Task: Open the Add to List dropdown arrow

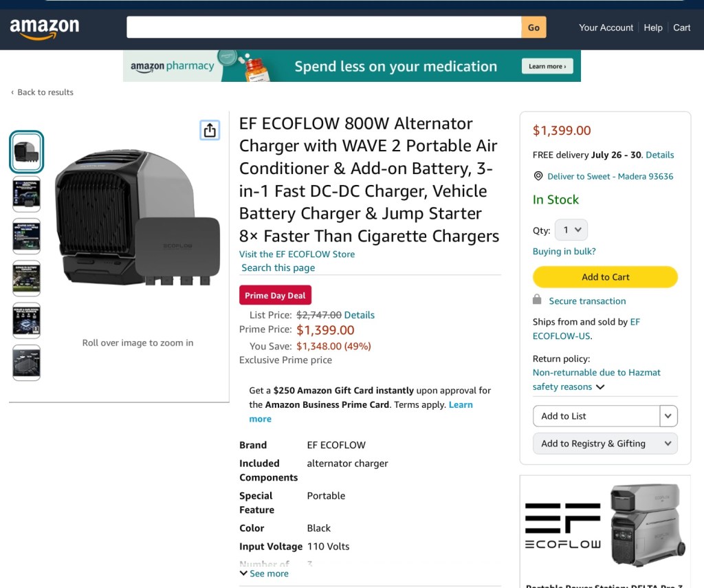Action: click(668, 416)
